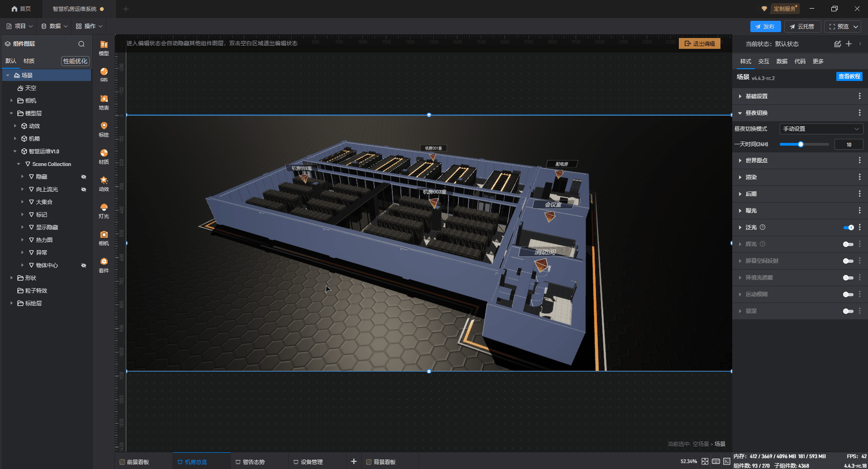Enable the 辉光 (Glow) toggle
The width and height of the screenshot is (868, 469).
tap(848, 244)
